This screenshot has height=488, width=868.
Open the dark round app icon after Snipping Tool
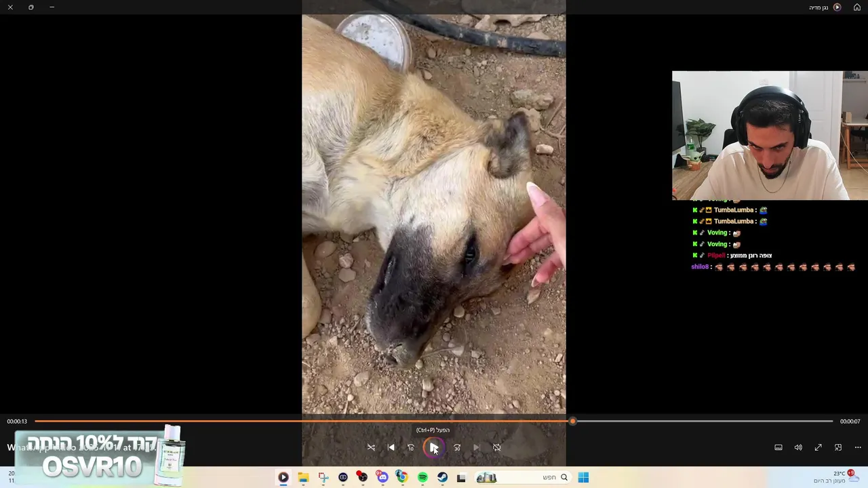(343, 477)
